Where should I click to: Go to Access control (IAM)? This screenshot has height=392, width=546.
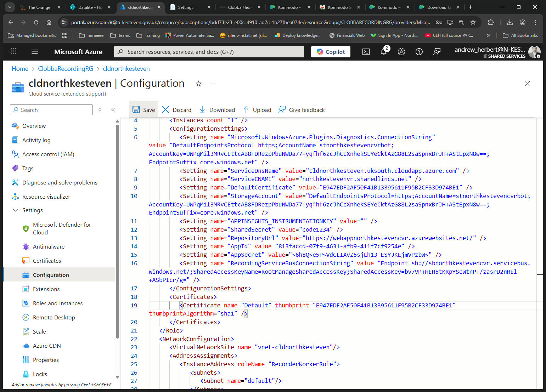click(48, 154)
